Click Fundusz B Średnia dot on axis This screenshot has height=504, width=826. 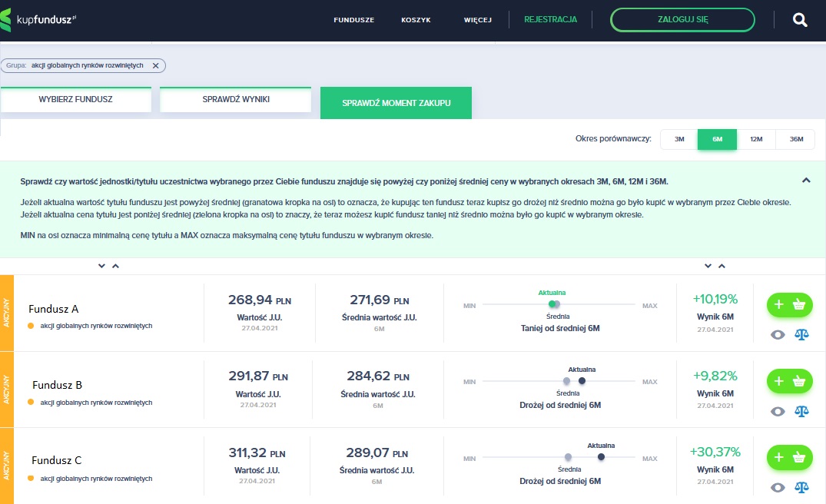(566, 381)
